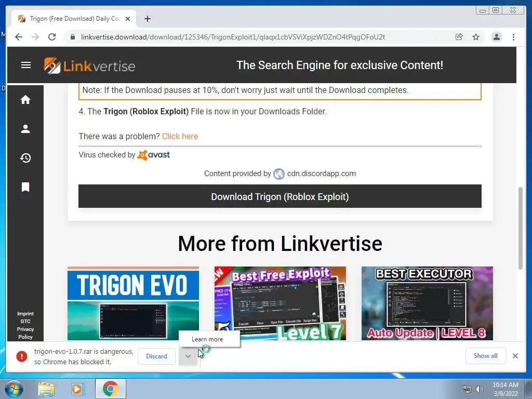The width and height of the screenshot is (532, 399).
Task: Open the Chrome three-dot menu
Action: pos(513,37)
